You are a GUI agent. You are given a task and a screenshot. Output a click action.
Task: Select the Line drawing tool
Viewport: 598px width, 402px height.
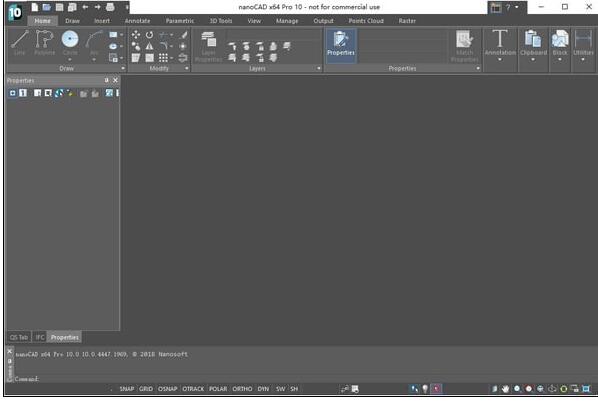19,42
